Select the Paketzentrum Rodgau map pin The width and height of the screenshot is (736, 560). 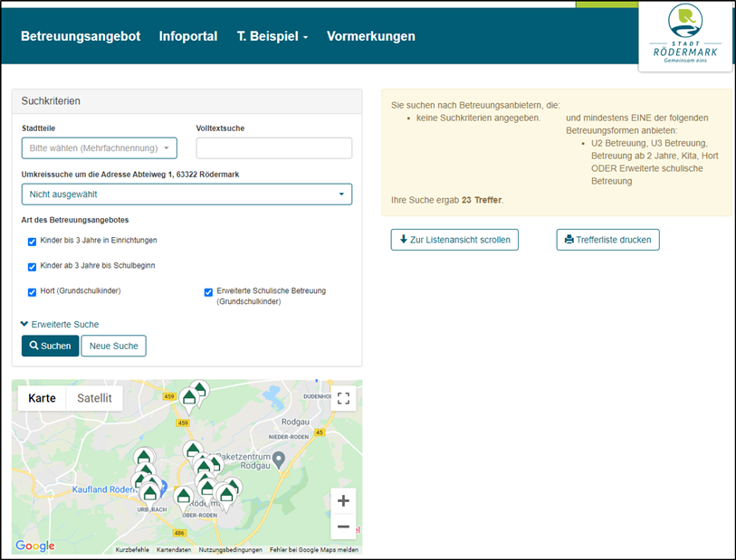[279, 460]
